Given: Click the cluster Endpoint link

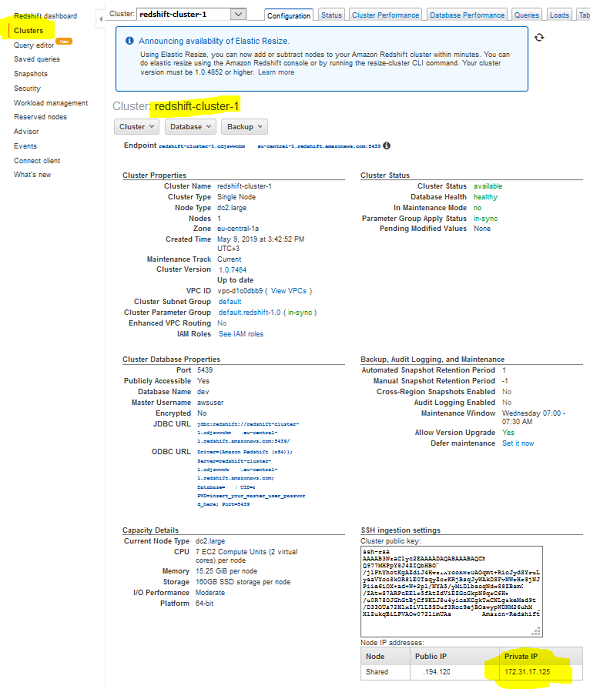Looking at the screenshot, I should pos(269,146).
